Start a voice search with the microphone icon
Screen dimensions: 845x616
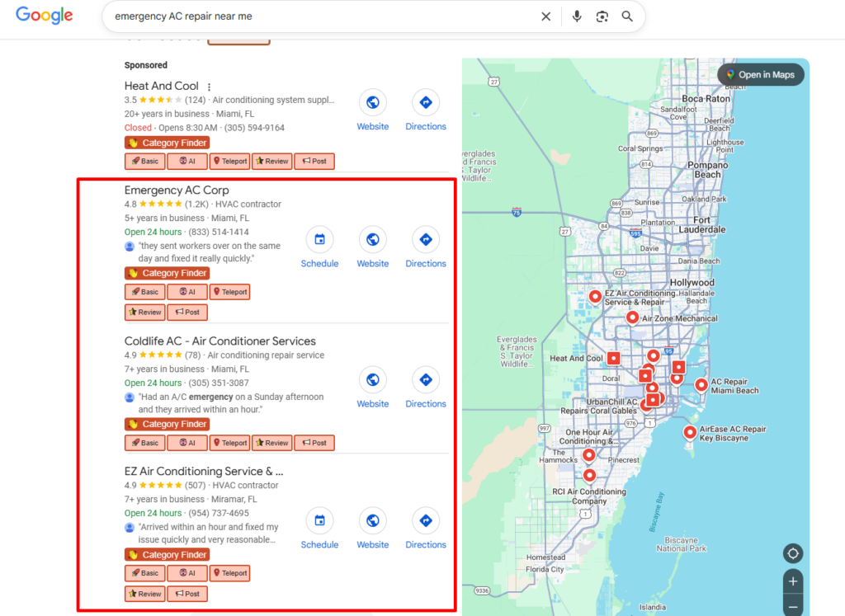(x=577, y=16)
